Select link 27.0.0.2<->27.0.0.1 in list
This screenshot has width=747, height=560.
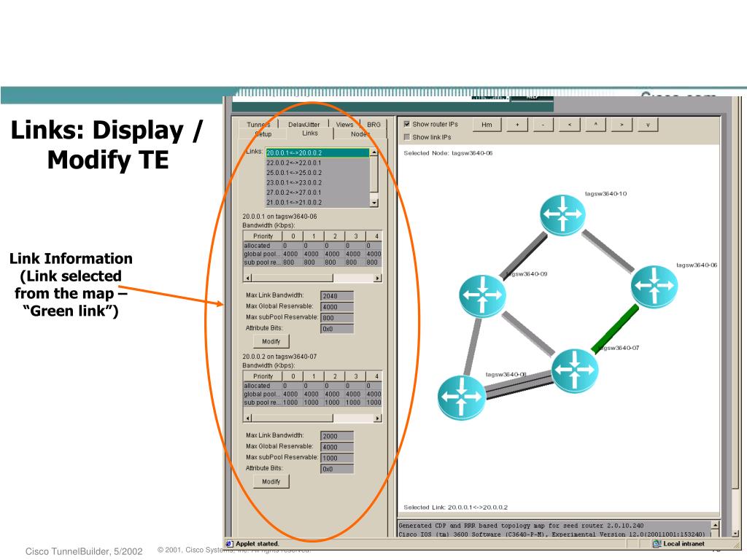(317, 192)
